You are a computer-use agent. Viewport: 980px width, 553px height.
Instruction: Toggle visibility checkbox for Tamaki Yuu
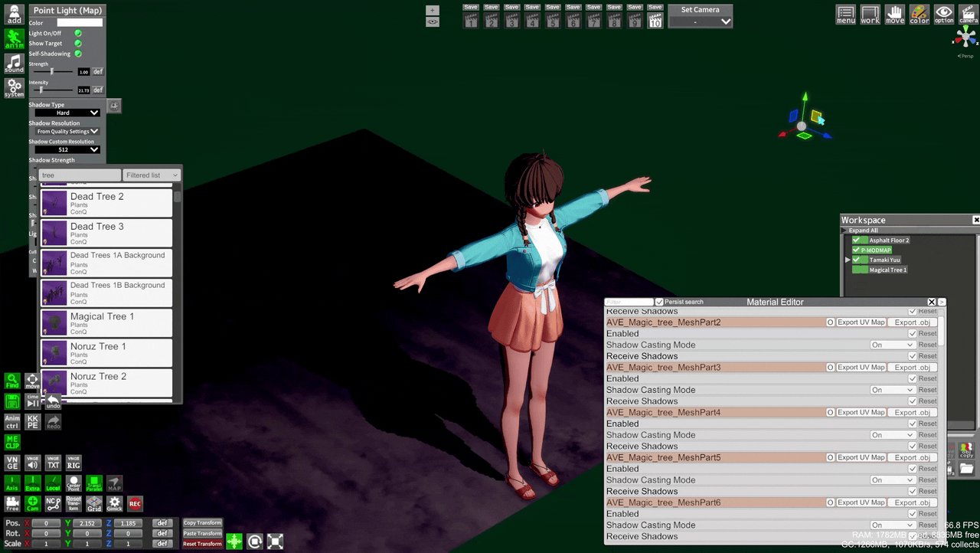857,260
